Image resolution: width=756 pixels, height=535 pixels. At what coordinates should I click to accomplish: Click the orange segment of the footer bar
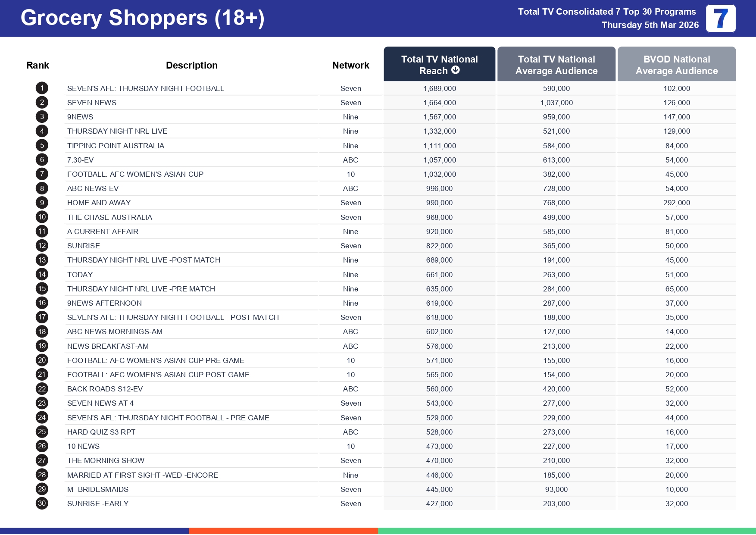click(283, 531)
